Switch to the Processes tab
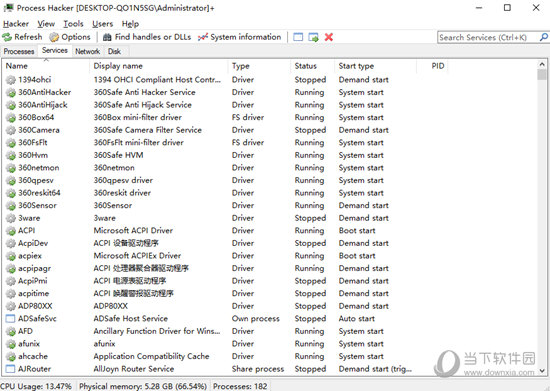The image size is (550, 391). tap(19, 51)
